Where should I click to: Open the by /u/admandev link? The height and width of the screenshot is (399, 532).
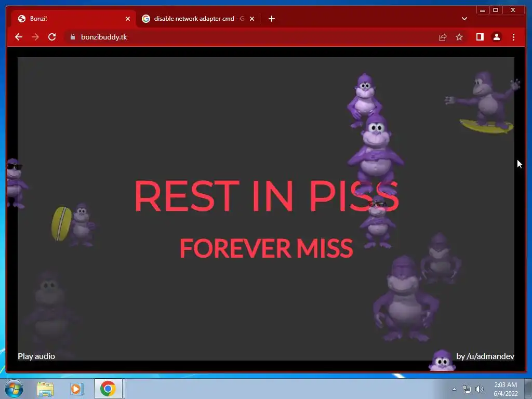click(485, 356)
